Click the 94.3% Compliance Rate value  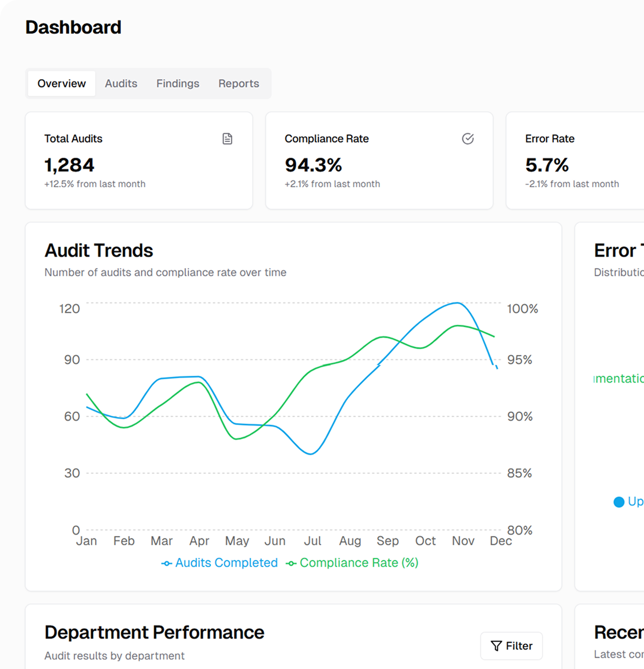313,165
